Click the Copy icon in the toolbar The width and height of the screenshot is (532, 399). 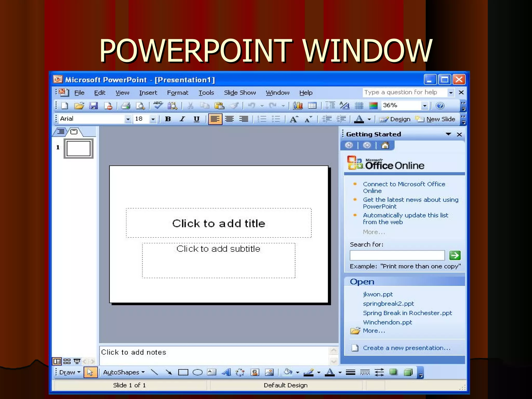pyautogui.click(x=205, y=106)
